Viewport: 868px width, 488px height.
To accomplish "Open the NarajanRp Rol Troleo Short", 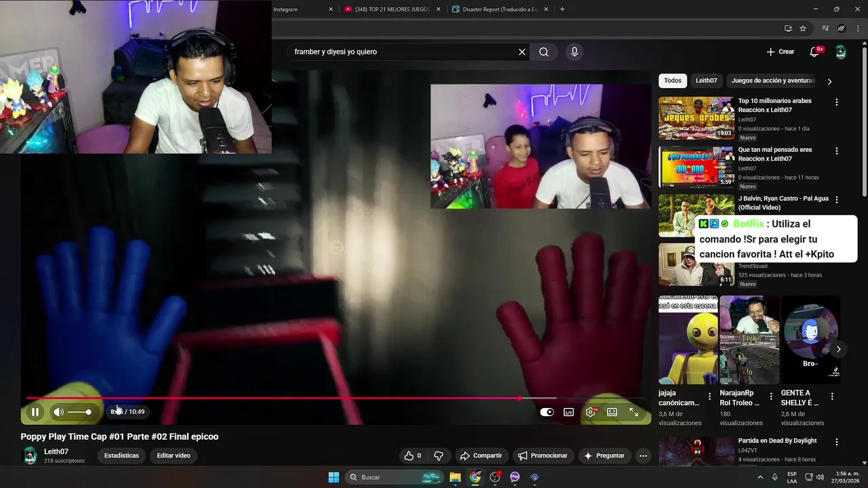I will pyautogui.click(x=749, y=340).
